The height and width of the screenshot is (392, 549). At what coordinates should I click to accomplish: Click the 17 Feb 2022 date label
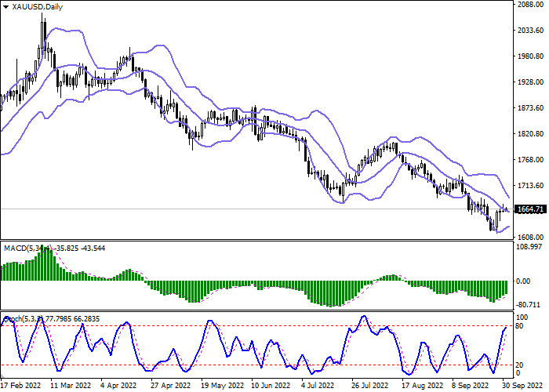click(20, 386)
